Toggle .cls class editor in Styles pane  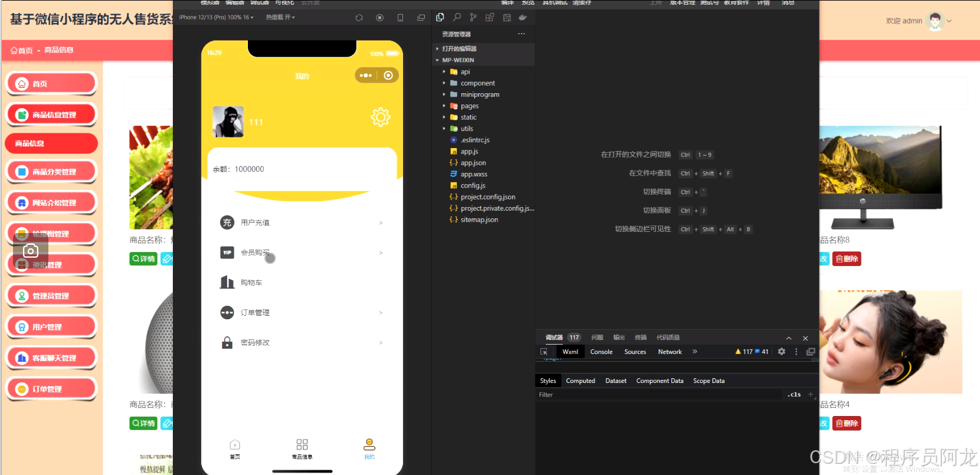click(794, 395)
